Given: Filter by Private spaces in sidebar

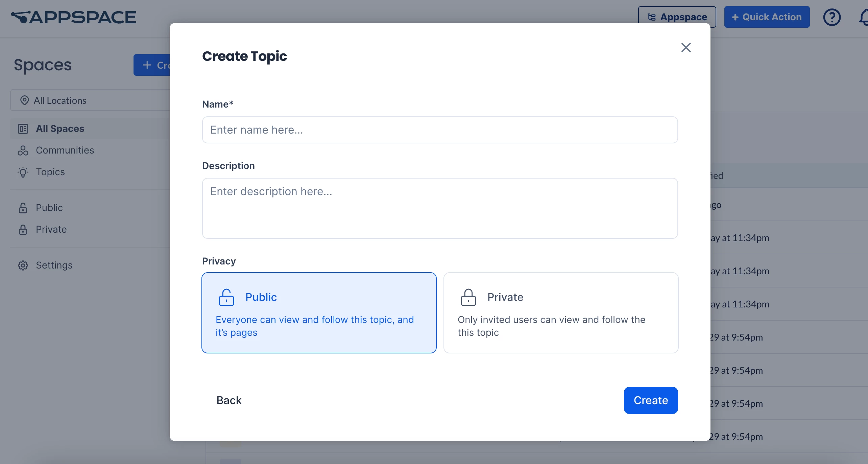Looking at the screenshot, I should 51,230.
